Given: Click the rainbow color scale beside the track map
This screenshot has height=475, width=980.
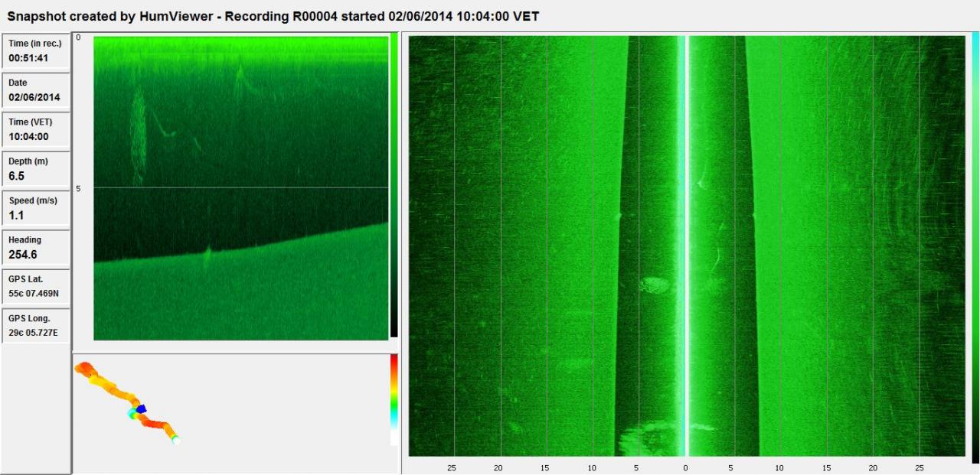Looking at the screenshot, I should [394, 399].
